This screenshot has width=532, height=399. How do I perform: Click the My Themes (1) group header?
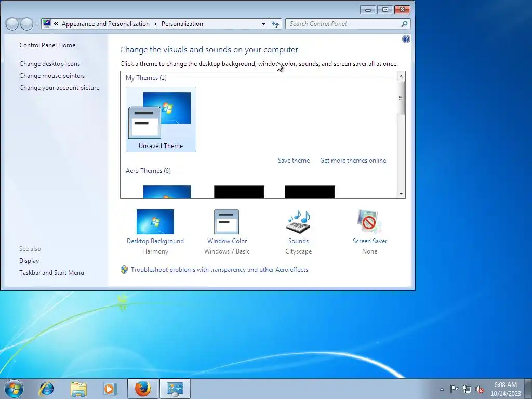(146, 78)
